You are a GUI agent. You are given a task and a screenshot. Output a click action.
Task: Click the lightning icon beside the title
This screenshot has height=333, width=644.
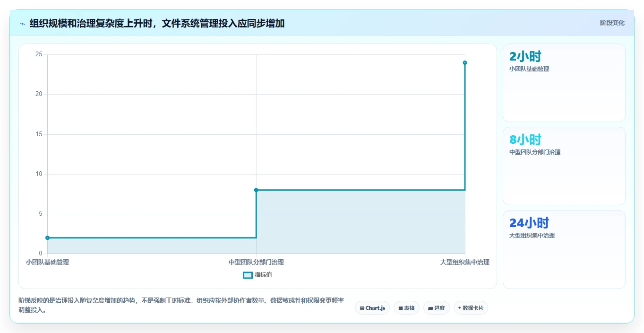[x=22, y=23]
